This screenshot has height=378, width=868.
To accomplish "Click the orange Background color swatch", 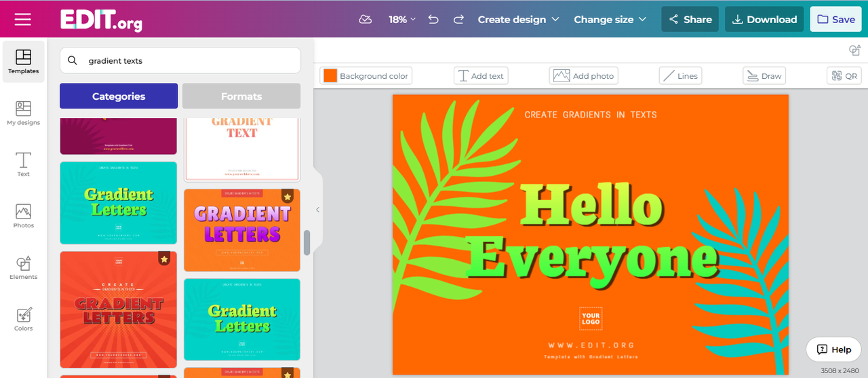I will point(330,76).
